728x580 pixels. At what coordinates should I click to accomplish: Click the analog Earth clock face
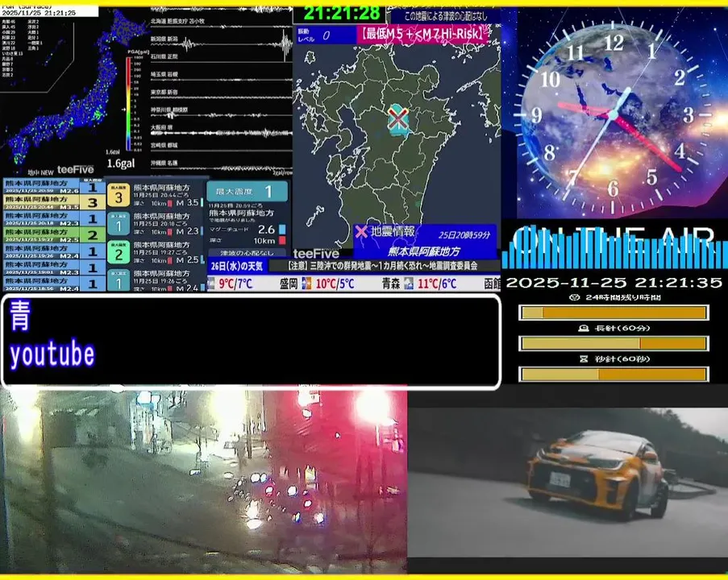tap(614, 117)
